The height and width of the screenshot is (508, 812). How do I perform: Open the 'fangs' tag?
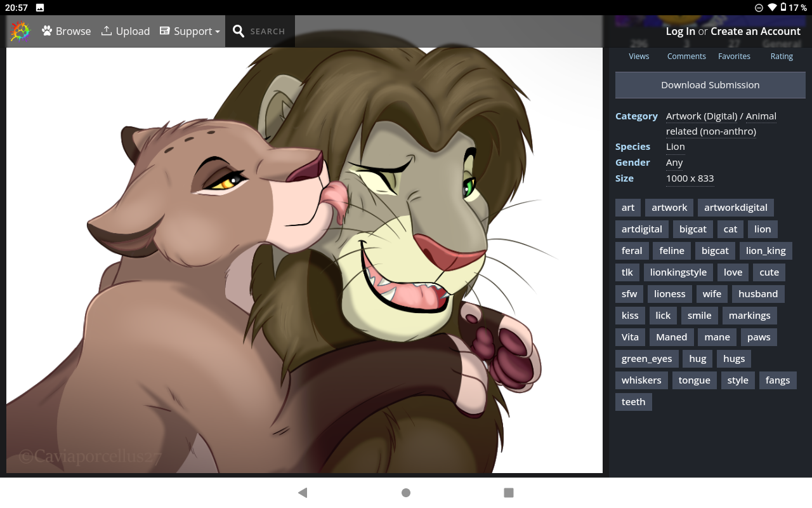pyautogui.click(x=778, y=380)
